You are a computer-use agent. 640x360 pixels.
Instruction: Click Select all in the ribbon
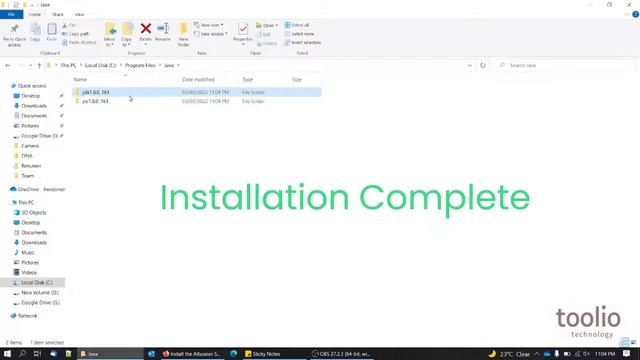(x=297, y=25)
